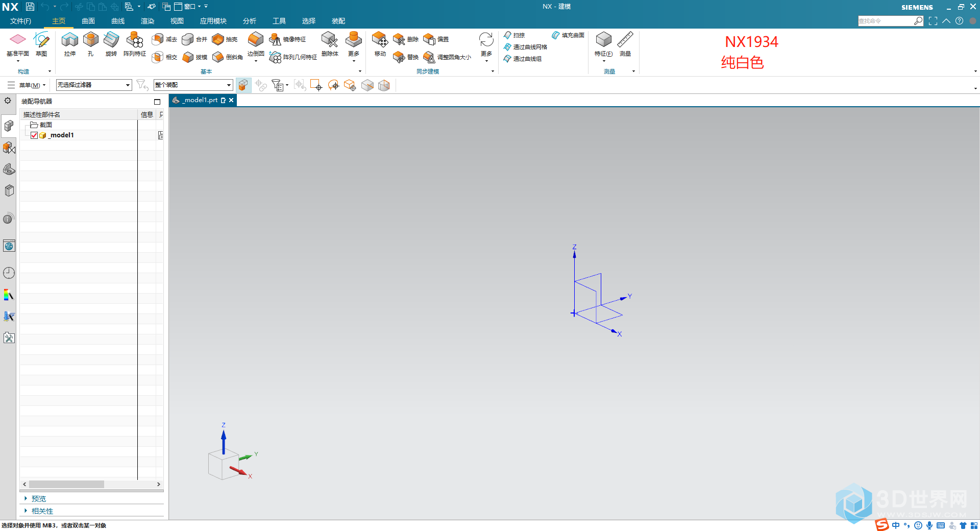Open the 通过曲线网格 tool

(x=525, y=47)
